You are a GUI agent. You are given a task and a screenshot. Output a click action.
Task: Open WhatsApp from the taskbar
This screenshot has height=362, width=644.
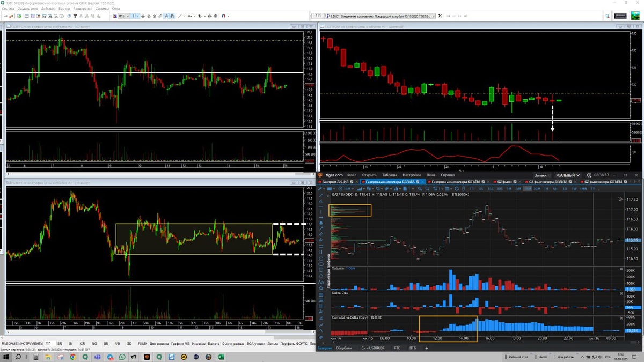(122, 357)
